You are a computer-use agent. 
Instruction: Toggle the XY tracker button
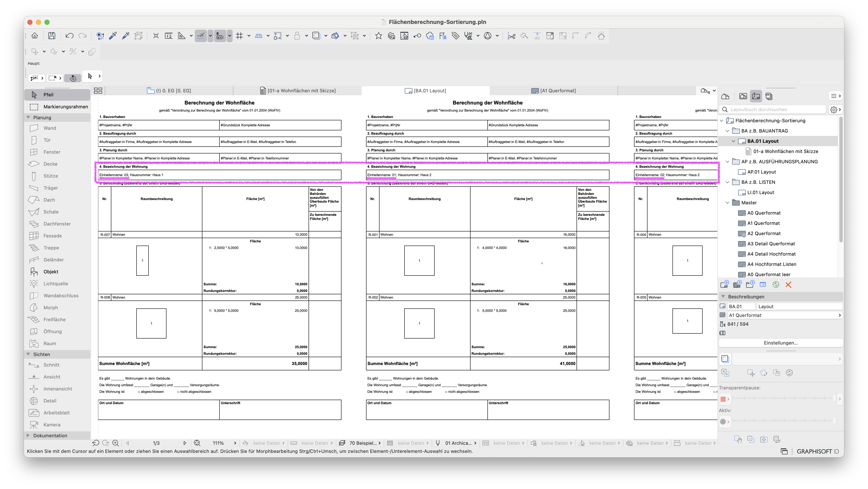point(220,36)
